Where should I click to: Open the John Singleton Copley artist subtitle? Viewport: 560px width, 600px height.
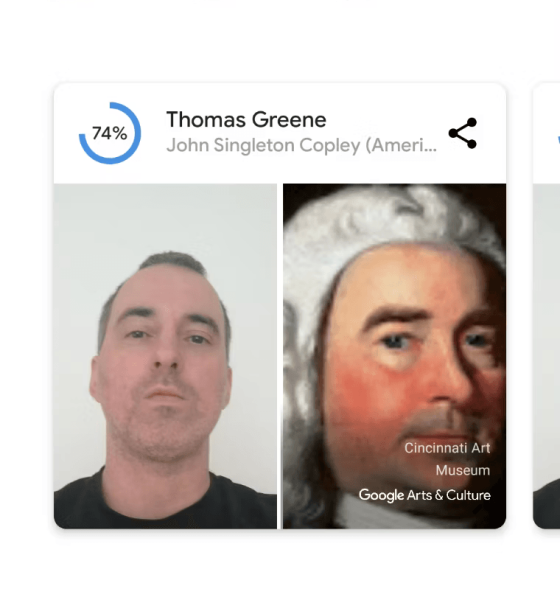[301, 145]
